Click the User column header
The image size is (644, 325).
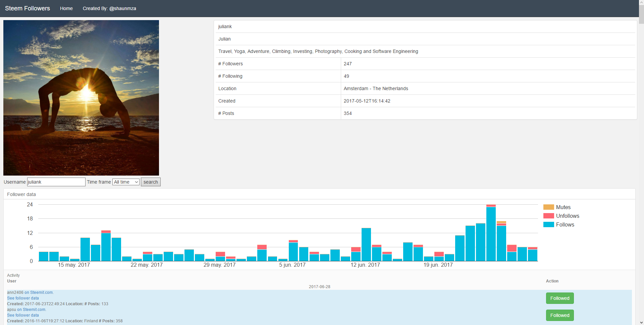(x=12, y=281)
